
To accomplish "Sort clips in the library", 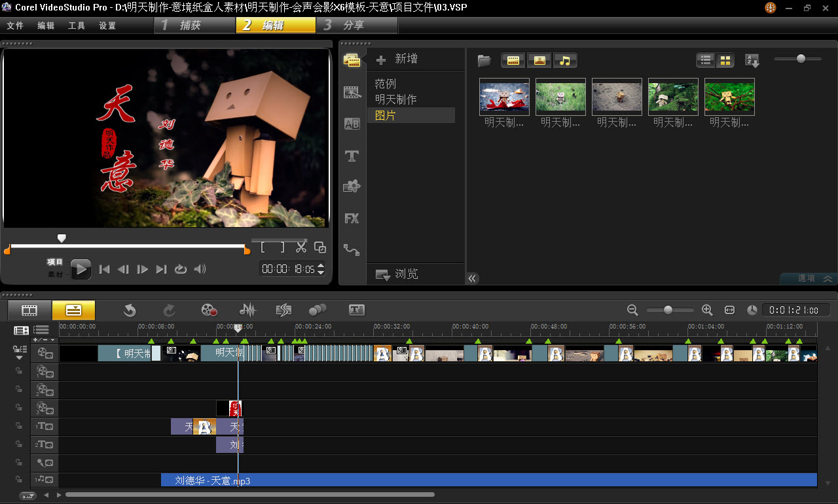I will point(752,61).
